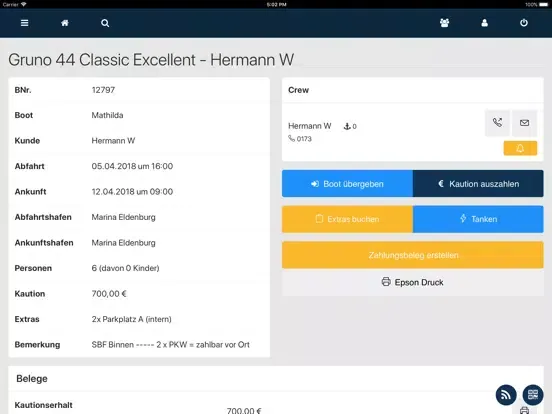The image size is (552, 414).
Task: Open the user profile icon
Action: (485, 23)
